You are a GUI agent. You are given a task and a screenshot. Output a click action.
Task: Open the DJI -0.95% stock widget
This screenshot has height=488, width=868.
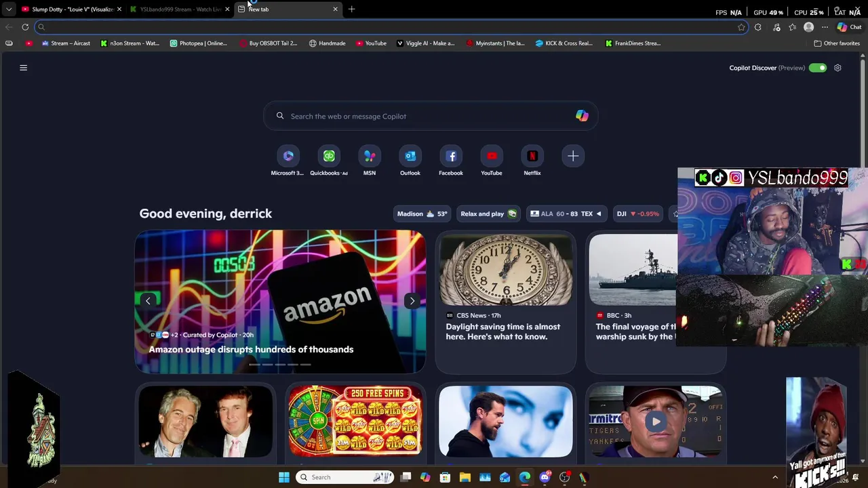click(x=637, y=213)
